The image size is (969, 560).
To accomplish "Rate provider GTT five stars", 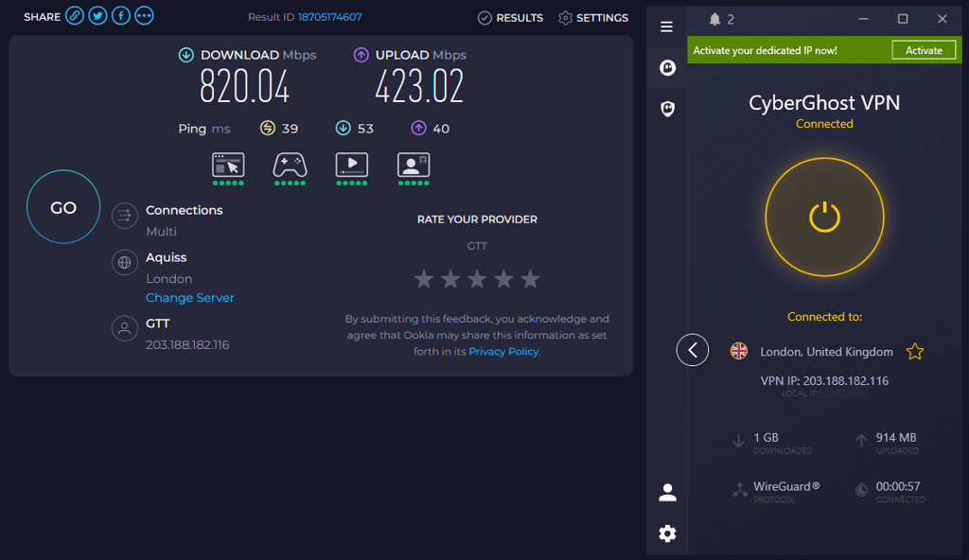I will tap(530, 279).
